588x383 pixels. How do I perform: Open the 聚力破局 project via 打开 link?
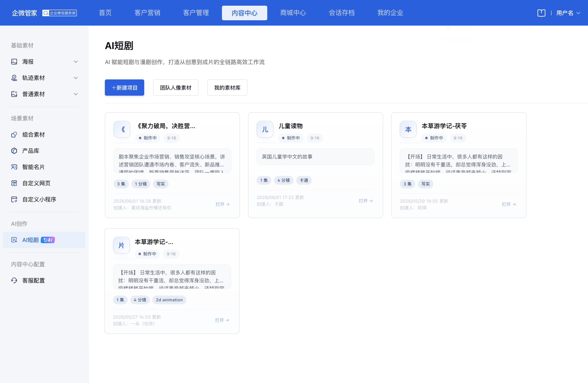tap(223, 204)
